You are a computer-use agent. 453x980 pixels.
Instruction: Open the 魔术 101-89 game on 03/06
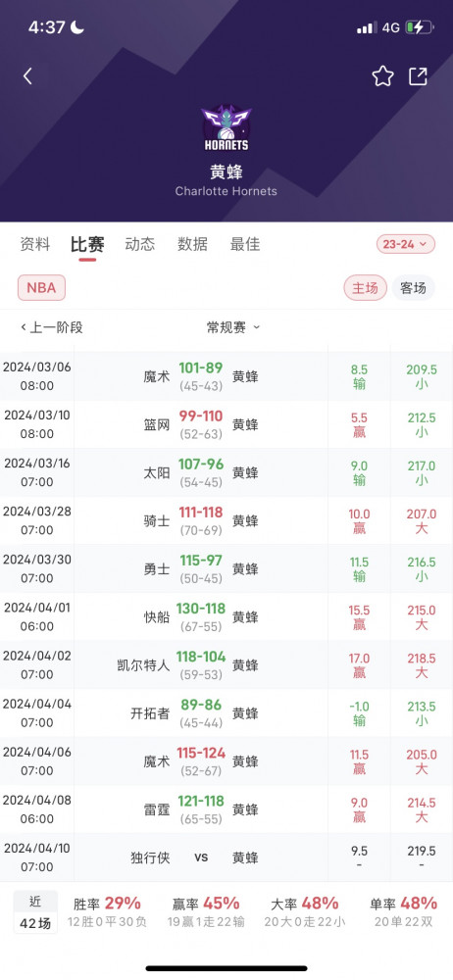pos(226,376)
